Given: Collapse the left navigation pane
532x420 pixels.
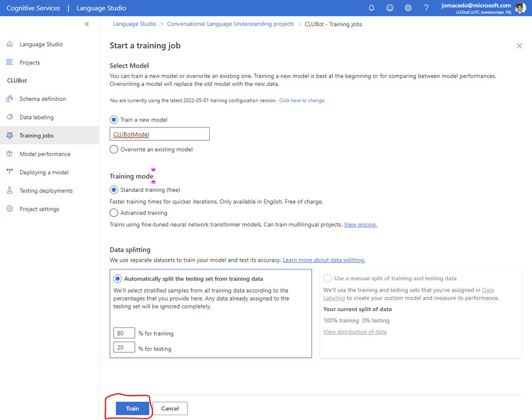Looking at the screenshot, I should coord(87,24).
